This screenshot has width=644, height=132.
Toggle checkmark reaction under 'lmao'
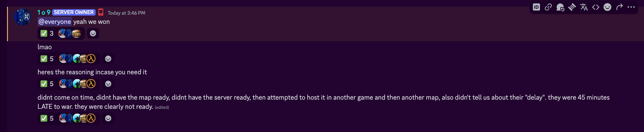[69, 59]
